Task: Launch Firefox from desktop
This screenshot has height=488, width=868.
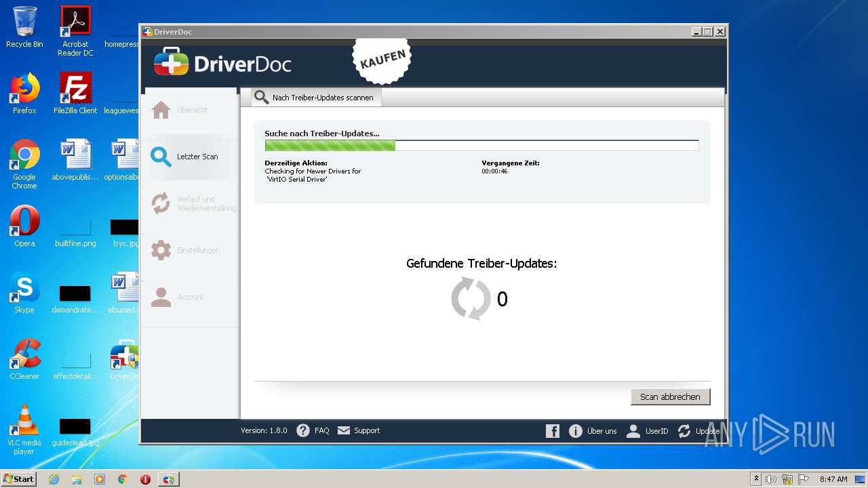Action: pyautogui.click(x=24, y=94)
